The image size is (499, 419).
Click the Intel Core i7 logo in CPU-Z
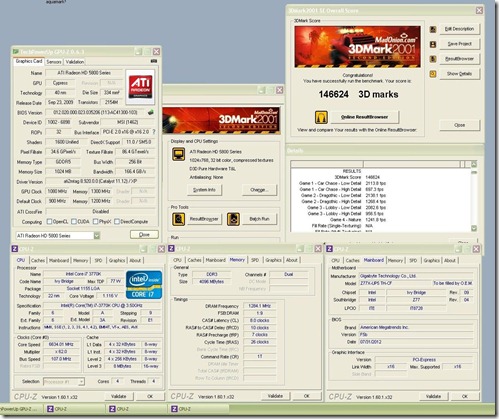pos(144,284)
